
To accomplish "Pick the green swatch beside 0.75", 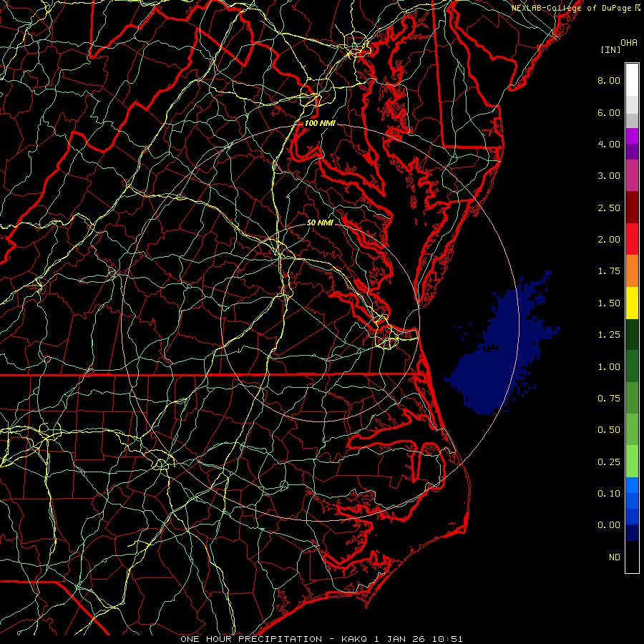I will [x=632, y=398].
